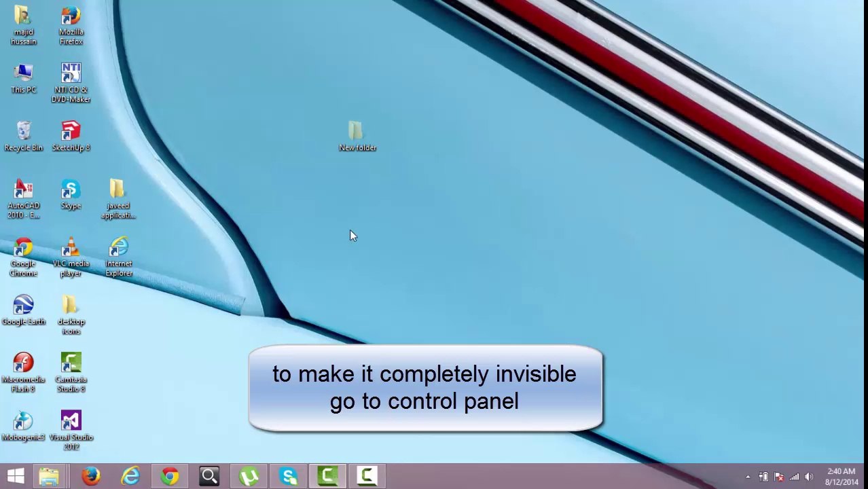This screenshot has width=868, height=489.
Task: Open uTorrent from the taskbar
Action: (249, 476)
